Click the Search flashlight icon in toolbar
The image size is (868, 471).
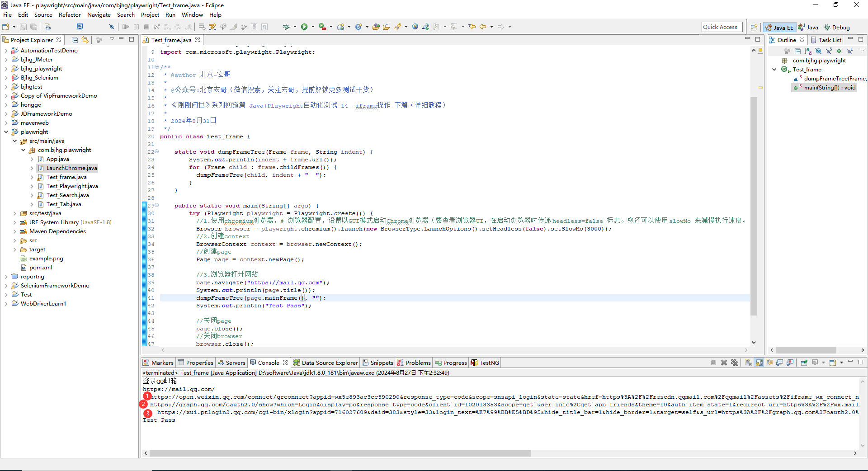coord(397,27)
